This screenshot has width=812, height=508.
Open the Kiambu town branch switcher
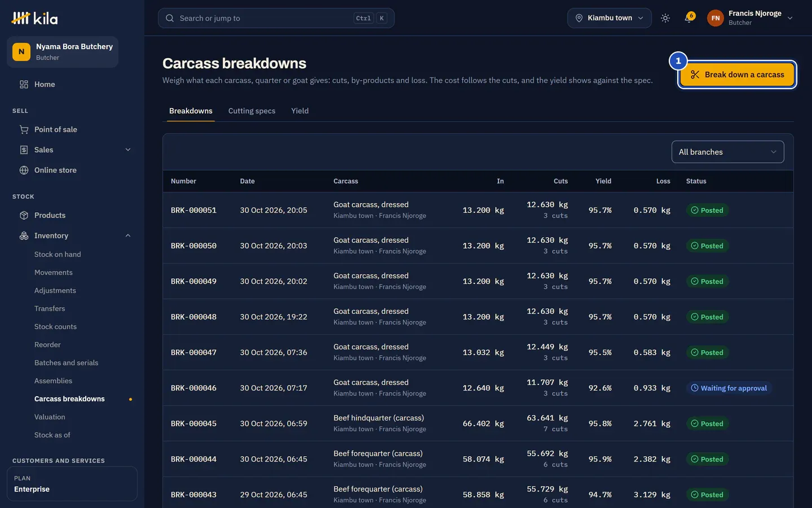coord(610,18)
